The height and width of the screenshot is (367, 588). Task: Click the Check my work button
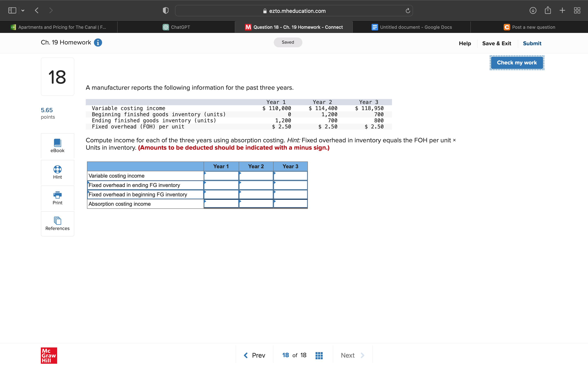(517, 63)
